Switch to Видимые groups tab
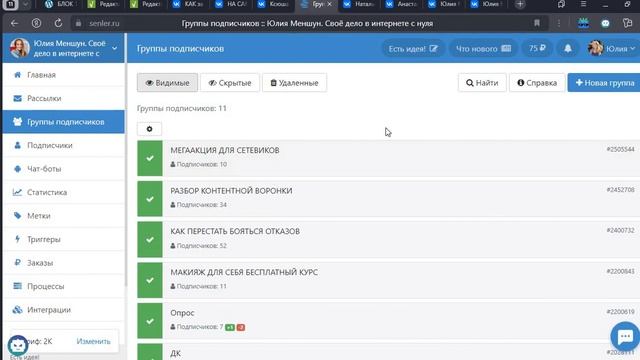 167,83
